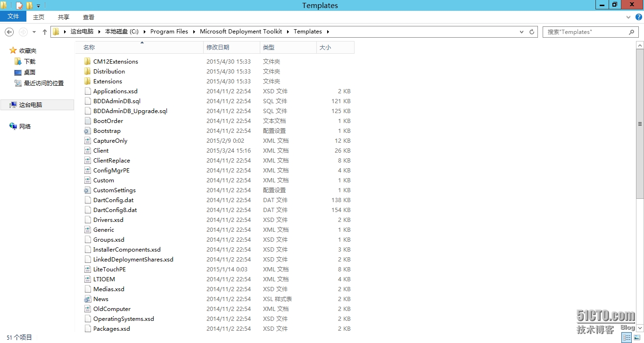Switch to details view icon in status bar
Screen dimensions: 644x343
pyautogui.click(x=627, y=337)
